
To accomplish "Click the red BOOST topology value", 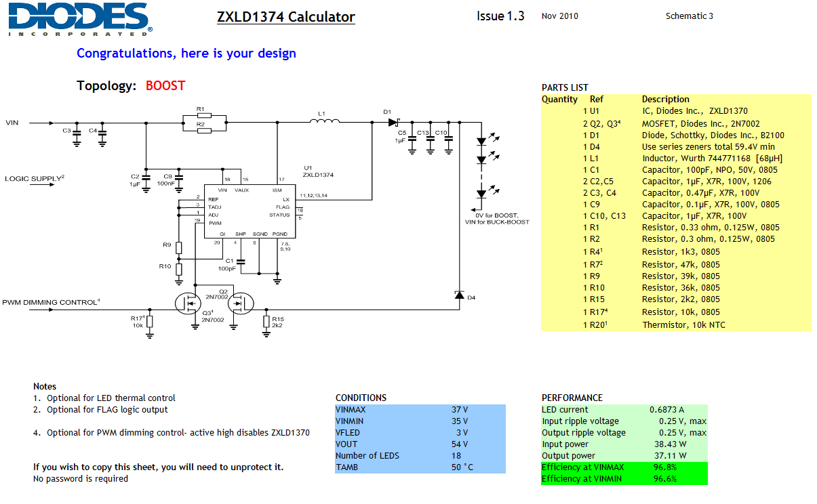I will (165, 85).
